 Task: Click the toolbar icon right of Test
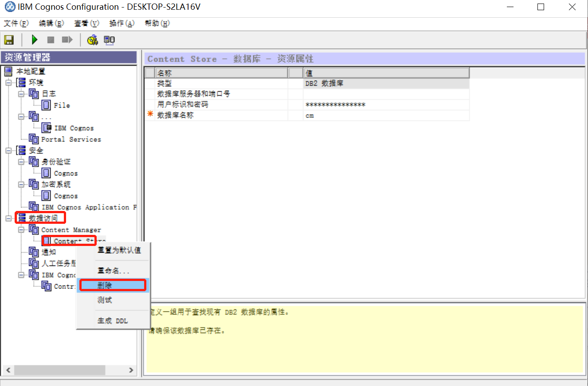(x=109, y=40)
